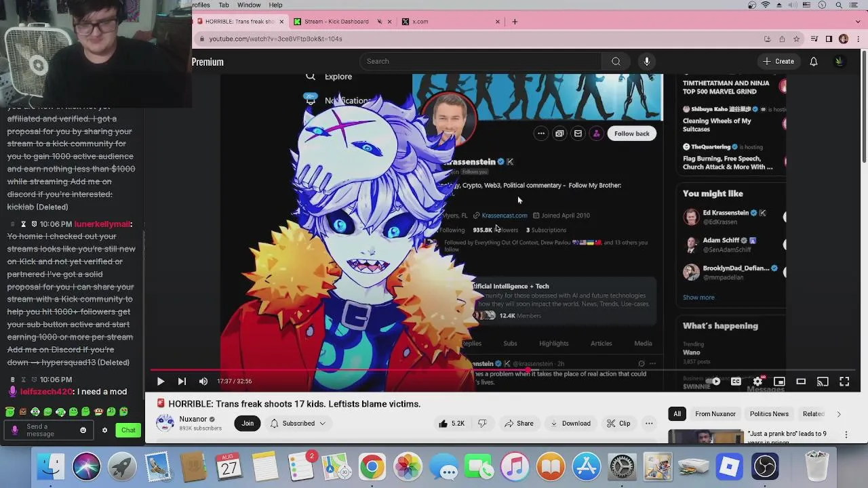
Task: Enter fullscreen in video player
Action: click(x=844, y=382)
